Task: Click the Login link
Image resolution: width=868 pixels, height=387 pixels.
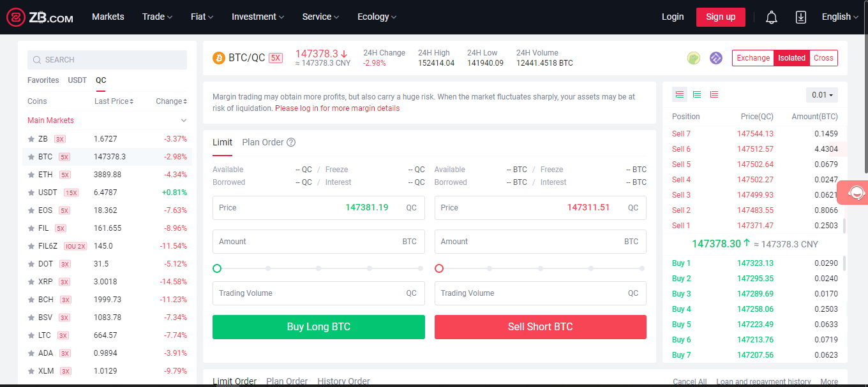Action: (x=673, y=17)
